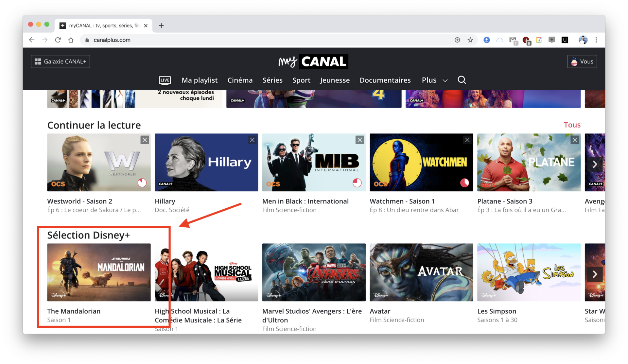The width and height of the screenshot is (628, 364).
Task: Open the '2 nouveaux épisodes chaque lundi' banner
Action: pos(135,99)
